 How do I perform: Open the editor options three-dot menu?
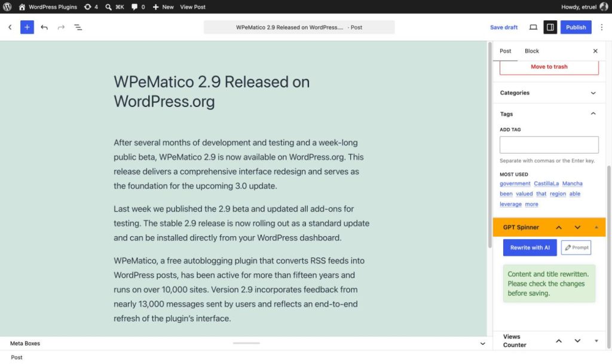pos(601,27)
